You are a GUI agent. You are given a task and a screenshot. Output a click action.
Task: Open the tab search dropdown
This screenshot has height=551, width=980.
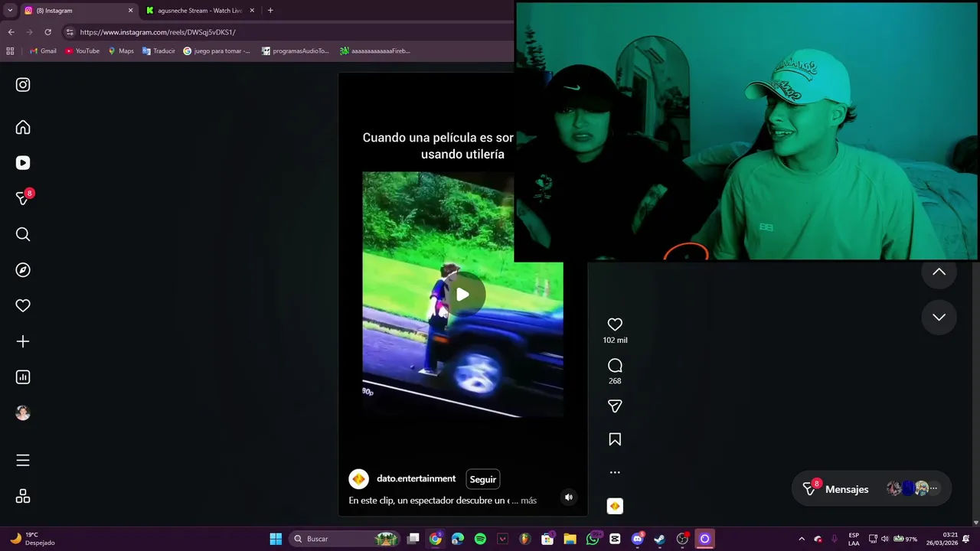(x=10, y=11)
